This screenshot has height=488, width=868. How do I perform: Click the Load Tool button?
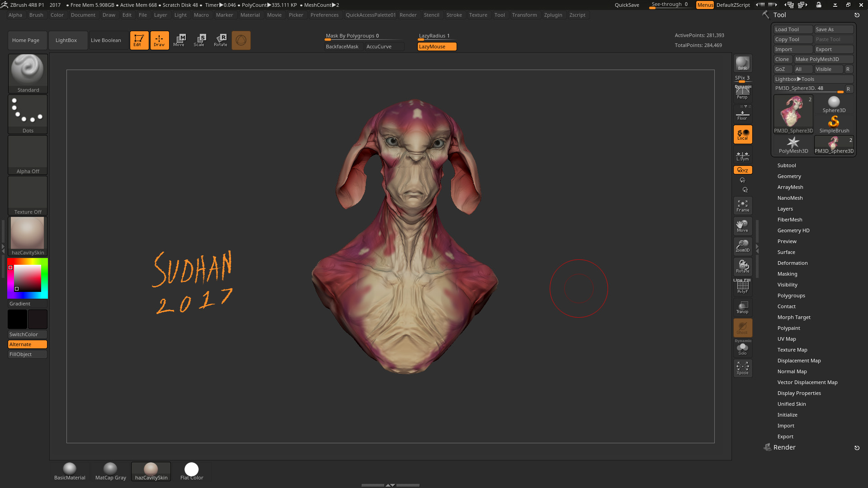[793, 29]
